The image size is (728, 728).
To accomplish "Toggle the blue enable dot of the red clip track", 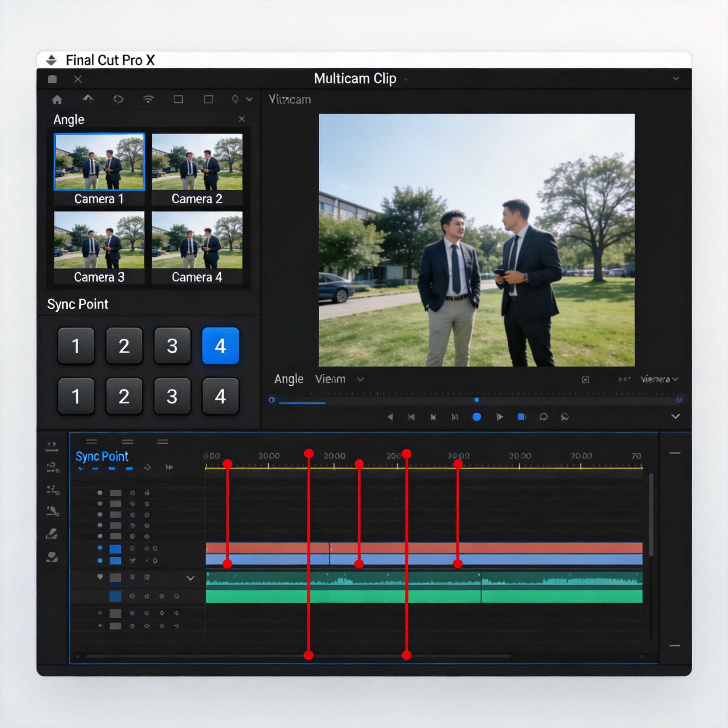I will click(x=100, y=547).
